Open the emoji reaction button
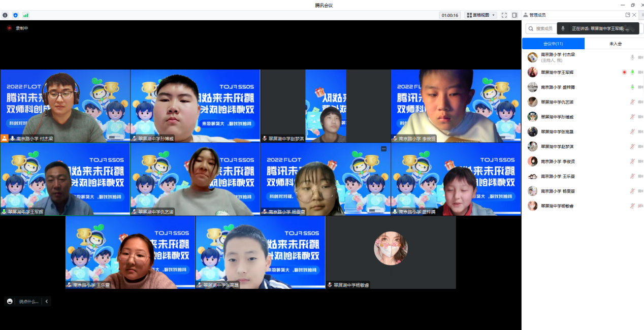The height and width of the screenshot is (330, 644). point(10,301)
